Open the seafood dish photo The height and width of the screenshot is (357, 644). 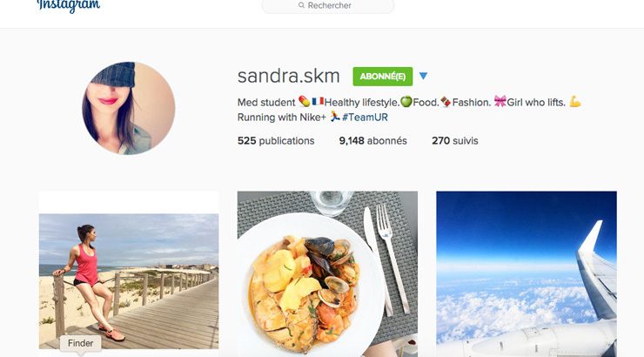(x=327, y=273)
